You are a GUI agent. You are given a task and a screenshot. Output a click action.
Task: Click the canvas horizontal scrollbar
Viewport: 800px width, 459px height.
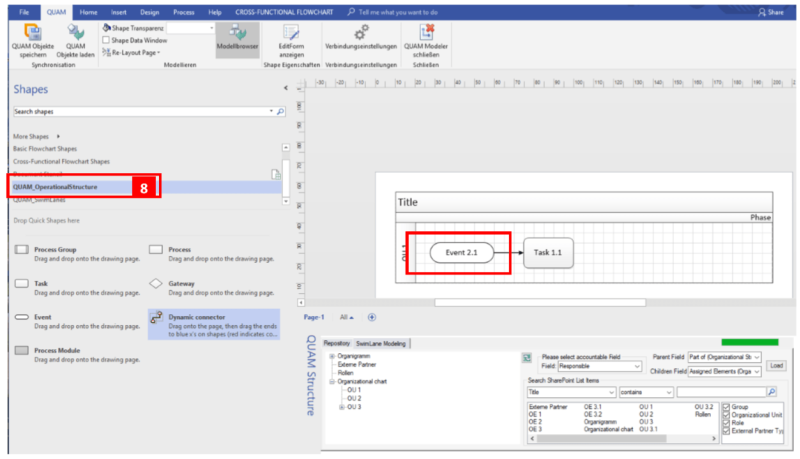pyautogui.click(x=540, y=302)
